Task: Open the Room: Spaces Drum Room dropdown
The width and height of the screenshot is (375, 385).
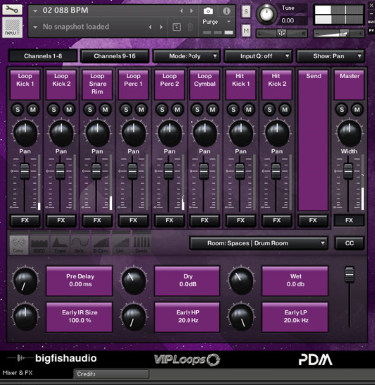Action: pyautogui.click(x=258, y=243)
